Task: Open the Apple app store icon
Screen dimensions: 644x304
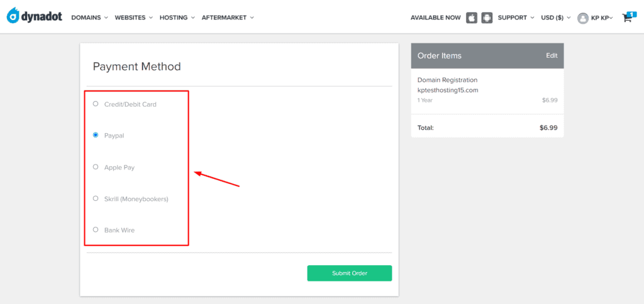Action: pyautogui.click(x=472, y=18)
